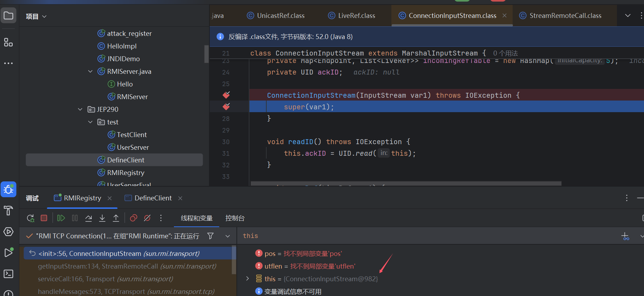Open the project view dropdown 项目
Image resolution: width=644 pixels, height=296 pixels.
[x=36, y=16]
